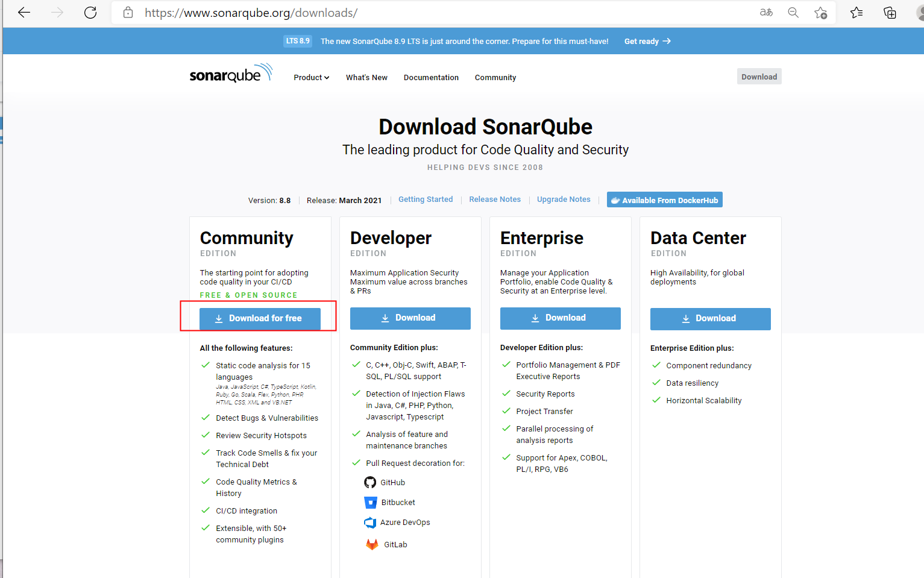This screenshot has height=578, width=924.
Task: Click Data Center edition heading
Action: 698,238
